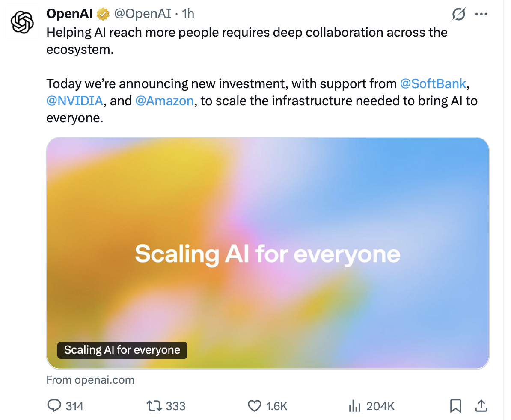The image size is (511, 420).
Task: Click the Scaling AI for everyone alt badge
Action: coord(122,350)
